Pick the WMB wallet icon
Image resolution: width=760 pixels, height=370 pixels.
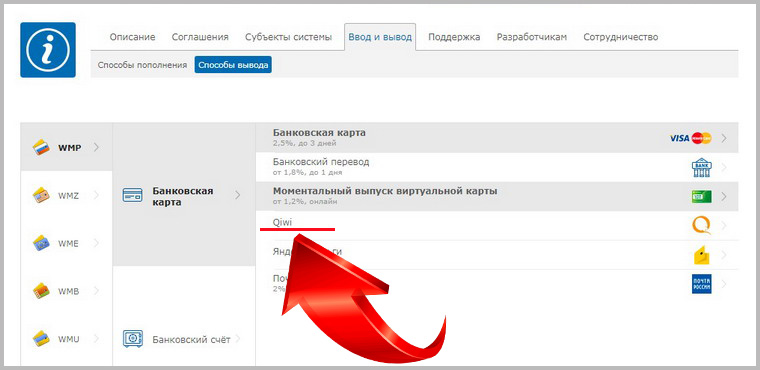[x=41, y=291]
